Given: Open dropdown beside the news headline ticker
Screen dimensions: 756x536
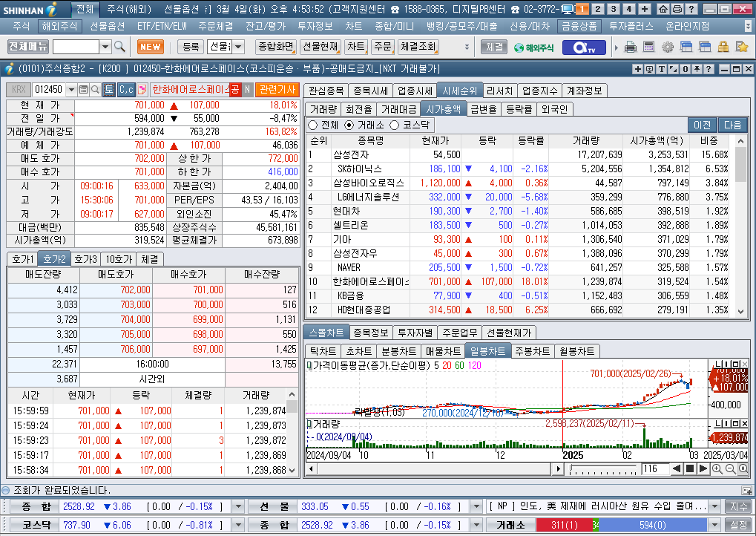Looking at the screenshot, I should point(715,506).
